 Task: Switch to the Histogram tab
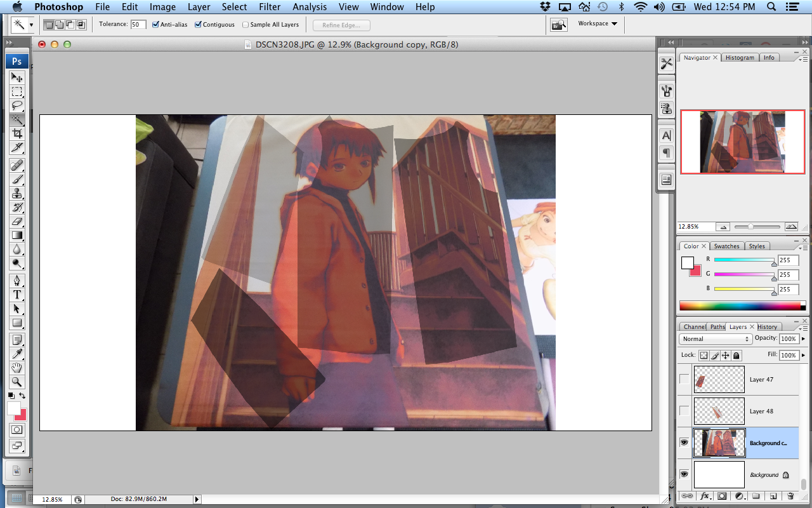pos(740,58)
